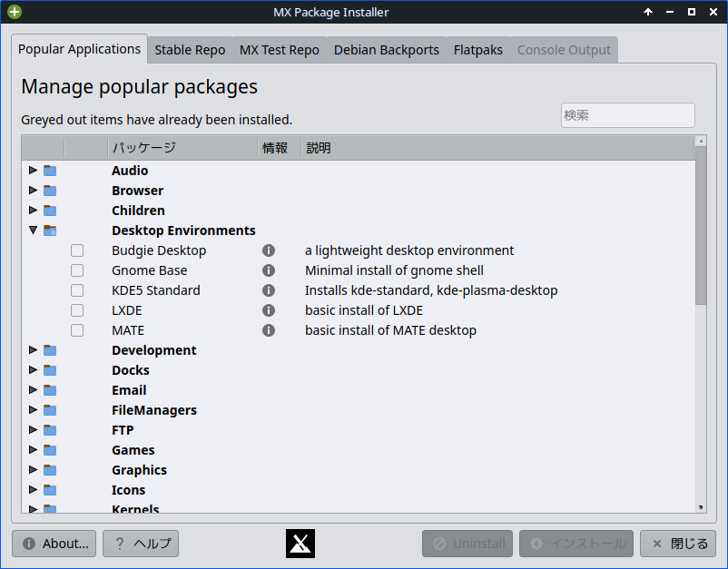Click the Email folder icon

50,390
